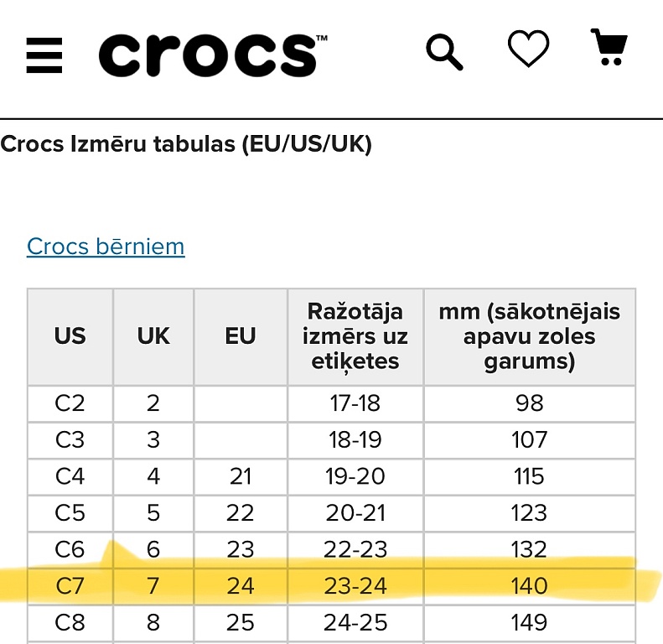Click the Ražotāja izmērs uz etiķetes header
The image size is (663, 644).
(x=355, y=337)
